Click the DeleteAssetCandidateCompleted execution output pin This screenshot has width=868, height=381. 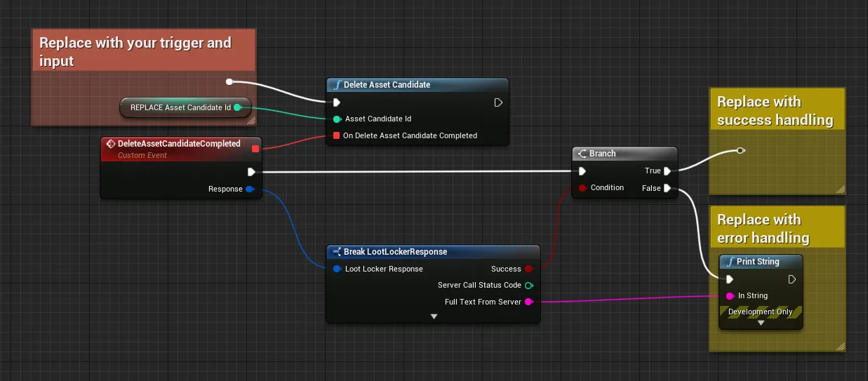tap(251, 172)
